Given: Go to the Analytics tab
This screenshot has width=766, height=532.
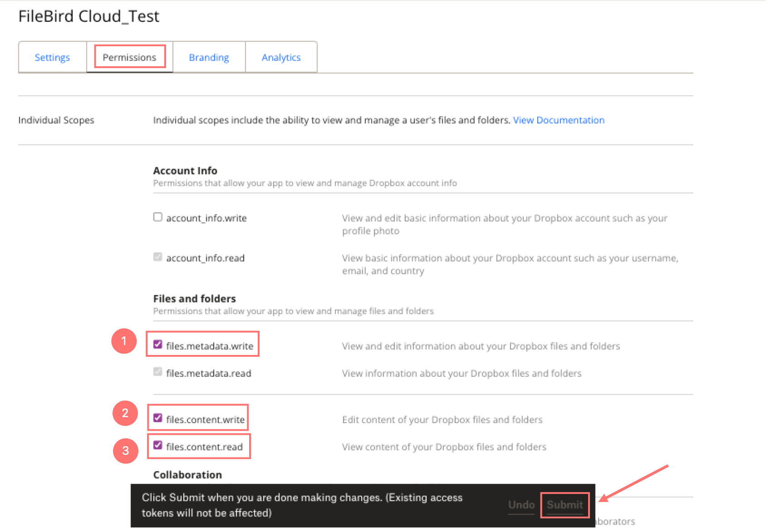Looking at the screenshot, I should click(281, 58).
